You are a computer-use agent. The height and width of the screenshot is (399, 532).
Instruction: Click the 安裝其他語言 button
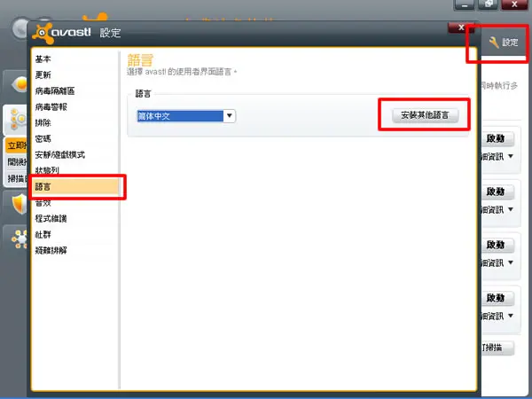click(425, 115)
